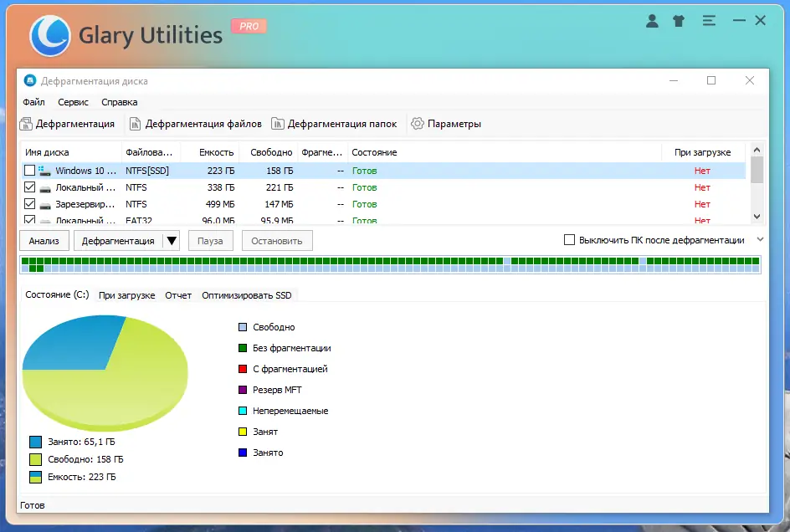
Task: Click the disk usage pie chart
Action: click(105, 373)
